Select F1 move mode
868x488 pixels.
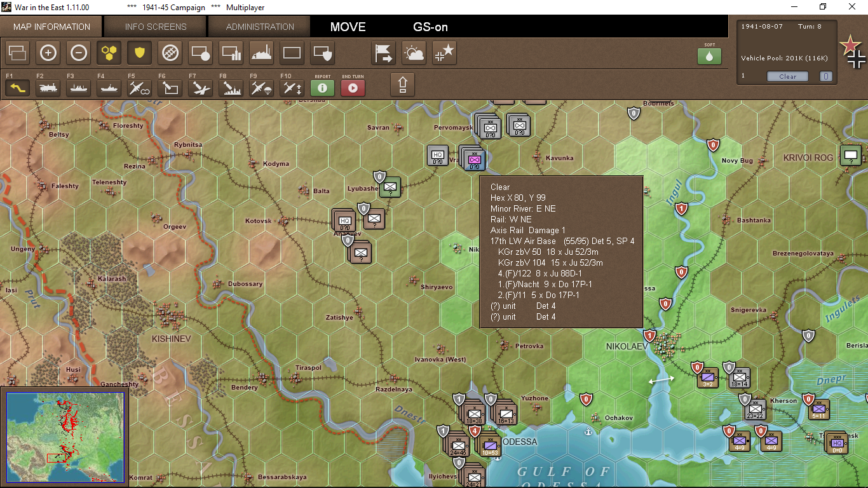pos(18,88)
